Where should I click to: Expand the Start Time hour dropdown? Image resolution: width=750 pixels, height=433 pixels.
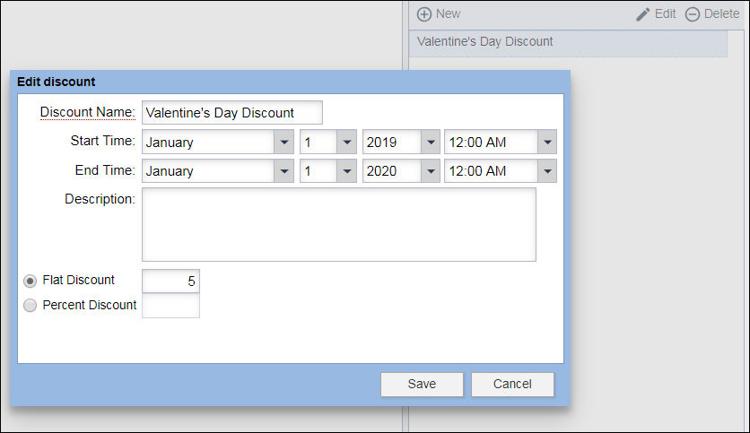coord(500,142)
